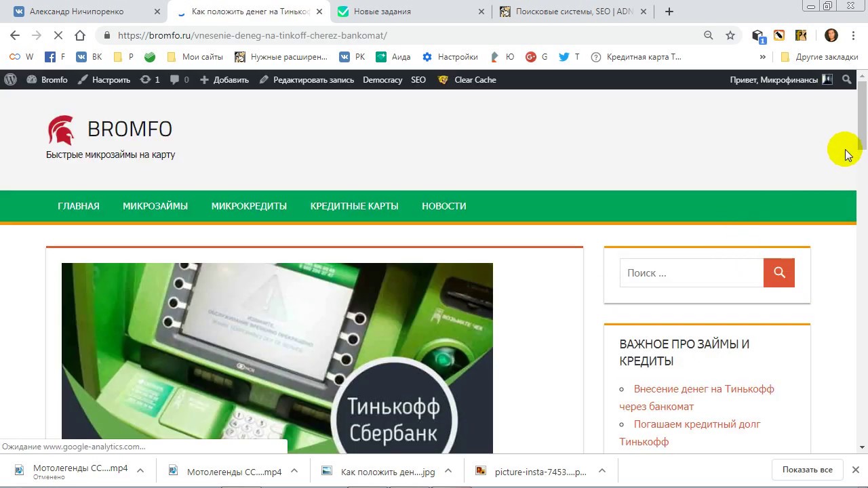
Task: Go back to the previous page
Action: pos(15,35)
